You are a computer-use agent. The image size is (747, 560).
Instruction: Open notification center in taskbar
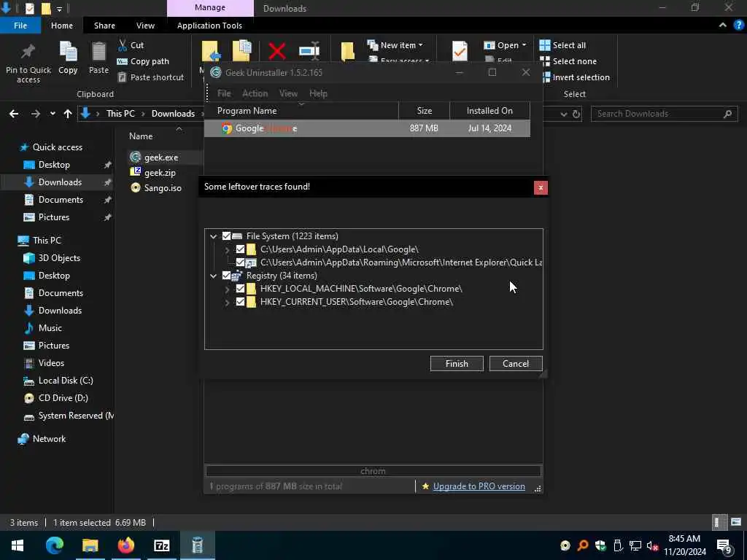coord(724,545)
